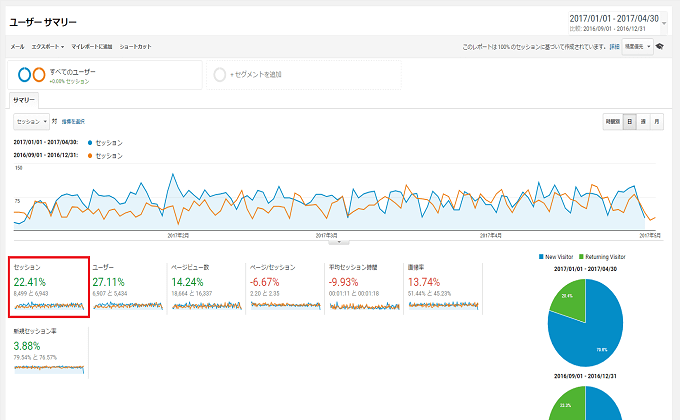This screenshot has height=420, width=680.
Task: Click the 2017年4月 axis label
Action: (x=490, y=236)
